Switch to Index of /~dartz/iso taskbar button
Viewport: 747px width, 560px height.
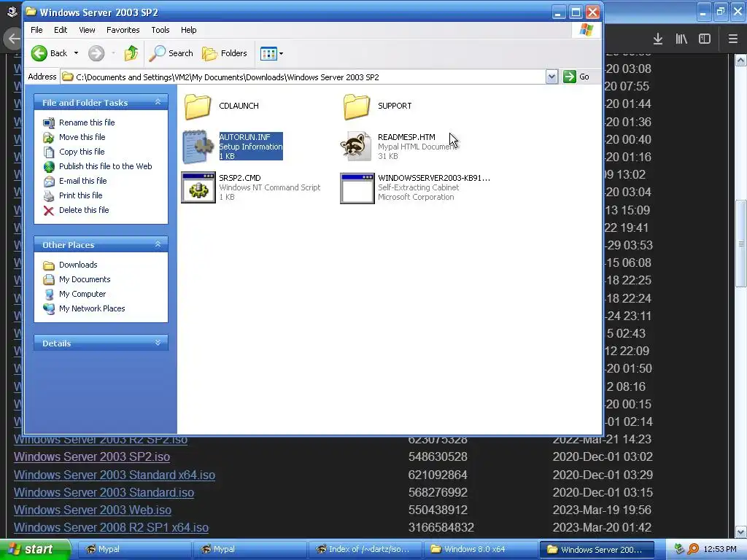(x=365, y=550)
